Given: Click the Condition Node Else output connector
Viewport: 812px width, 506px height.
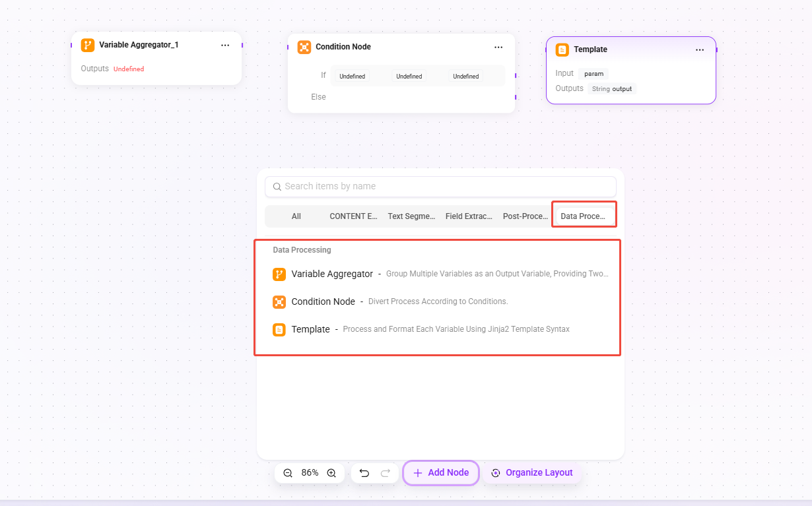Looking at the screenshot, I should pos(515,97).
